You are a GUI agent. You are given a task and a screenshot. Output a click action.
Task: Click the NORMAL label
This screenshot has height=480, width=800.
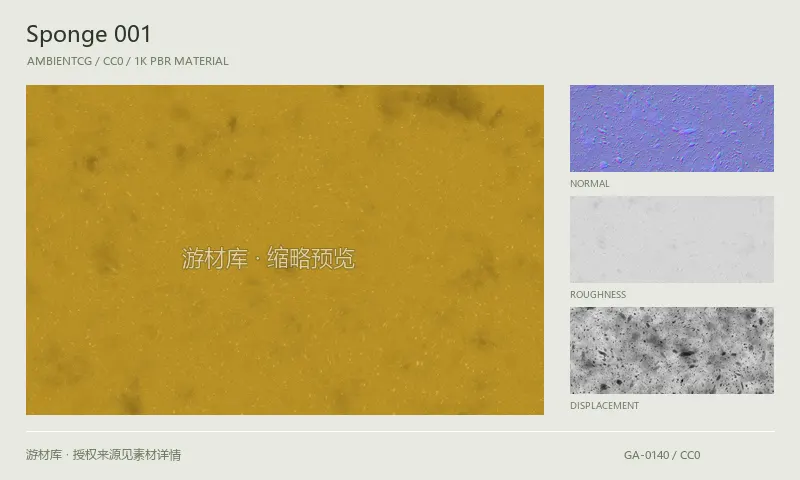pyautogui.click(x=590, y=184)
